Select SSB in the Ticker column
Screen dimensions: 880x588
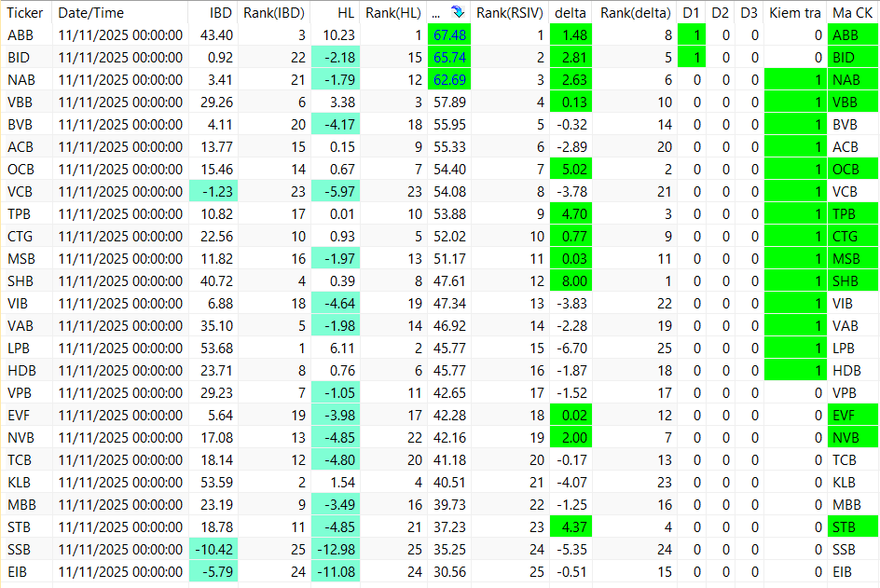[19, 549]
